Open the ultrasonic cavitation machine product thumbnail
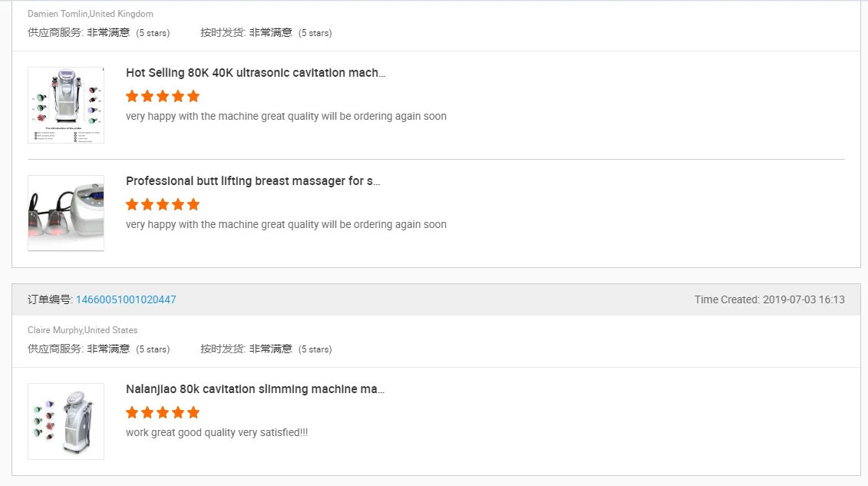Image resolution: width=868 pixels, height=486 pixels. [66, 105]
